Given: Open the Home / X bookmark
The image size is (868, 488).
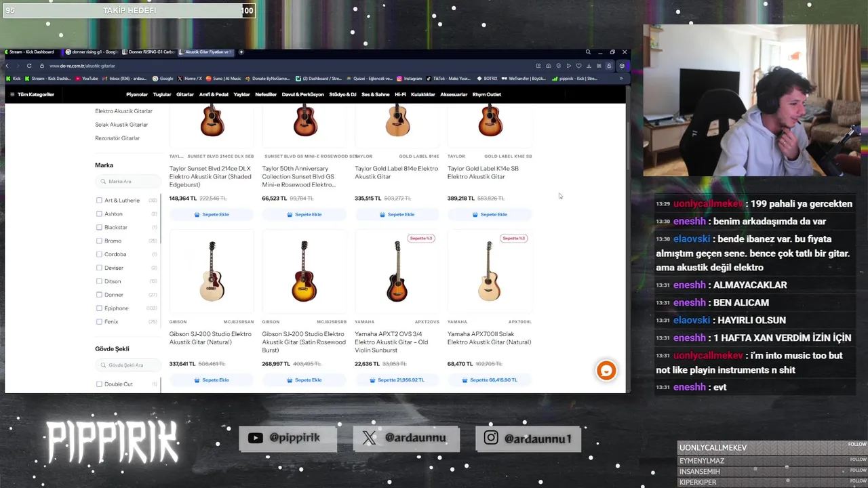Looking at the screenshot, I should click(189, 79).
